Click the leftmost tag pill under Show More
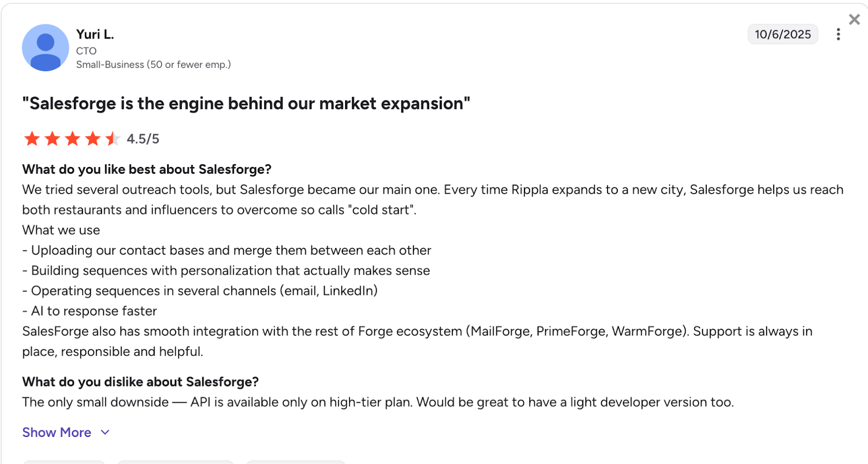The image size is (868, 464). pyautogui.click(x=64, y=462)
